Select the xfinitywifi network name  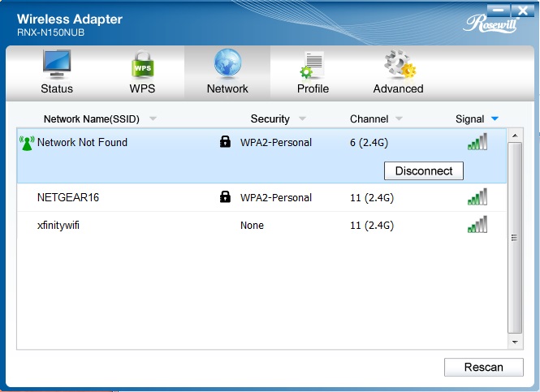click(x=58, y=225)
